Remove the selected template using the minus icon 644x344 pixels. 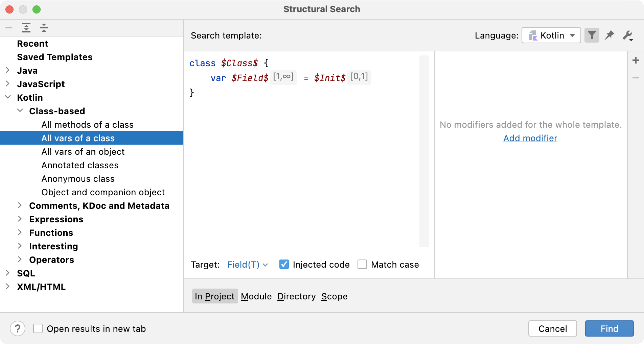coord(9,28)
